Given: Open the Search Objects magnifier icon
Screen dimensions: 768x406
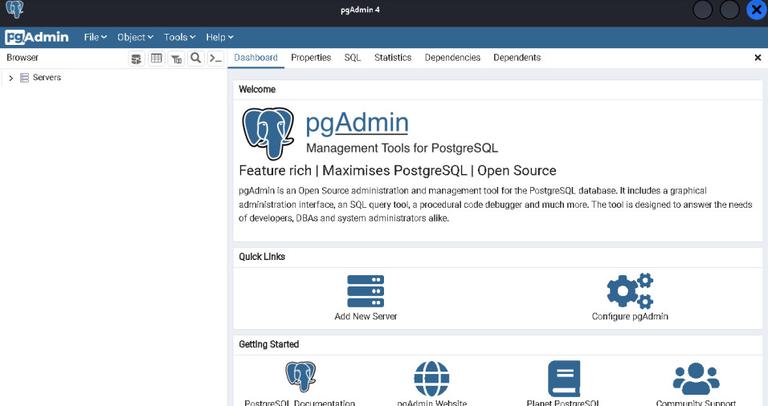Looking at the screenshot, I should pyautogui.click(x=195, y=58).
